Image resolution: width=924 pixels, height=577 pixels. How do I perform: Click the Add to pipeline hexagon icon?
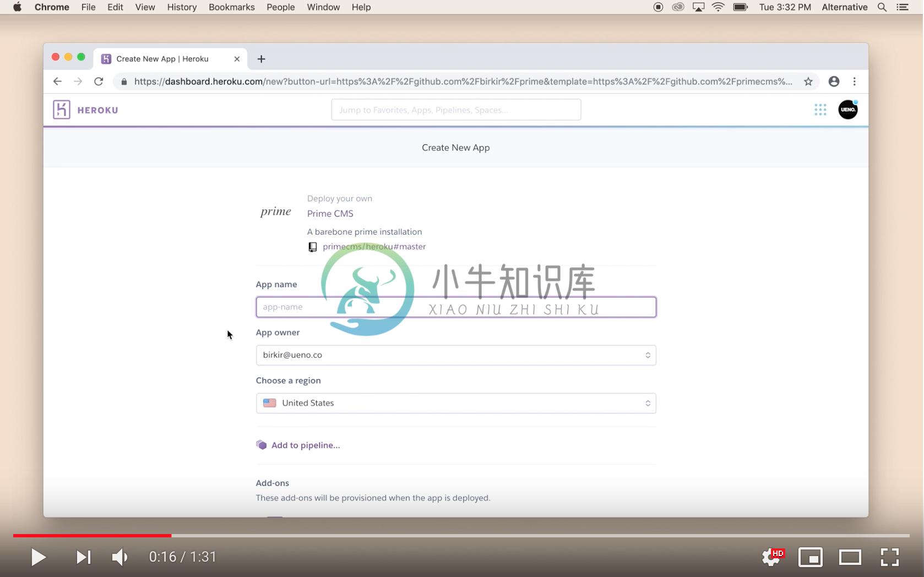(x=261, y=445)
